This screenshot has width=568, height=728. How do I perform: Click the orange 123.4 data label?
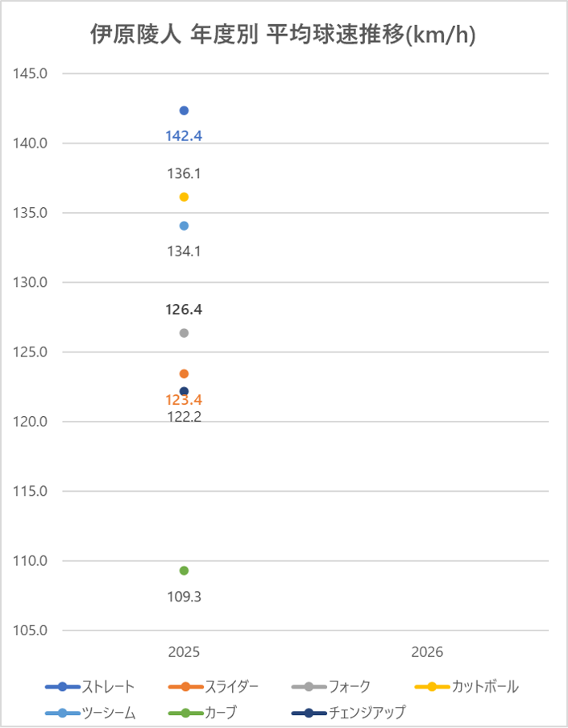[x=184, y=400]
